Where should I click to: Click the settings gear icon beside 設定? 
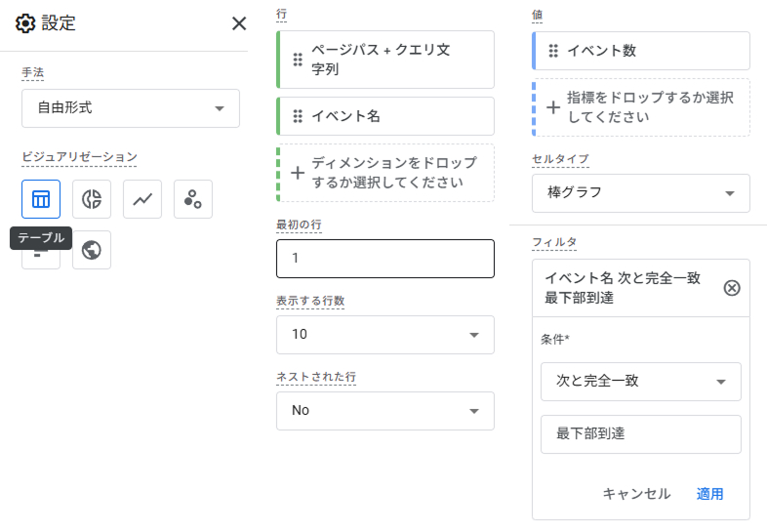pyautogui.click(x=25, y=23)
